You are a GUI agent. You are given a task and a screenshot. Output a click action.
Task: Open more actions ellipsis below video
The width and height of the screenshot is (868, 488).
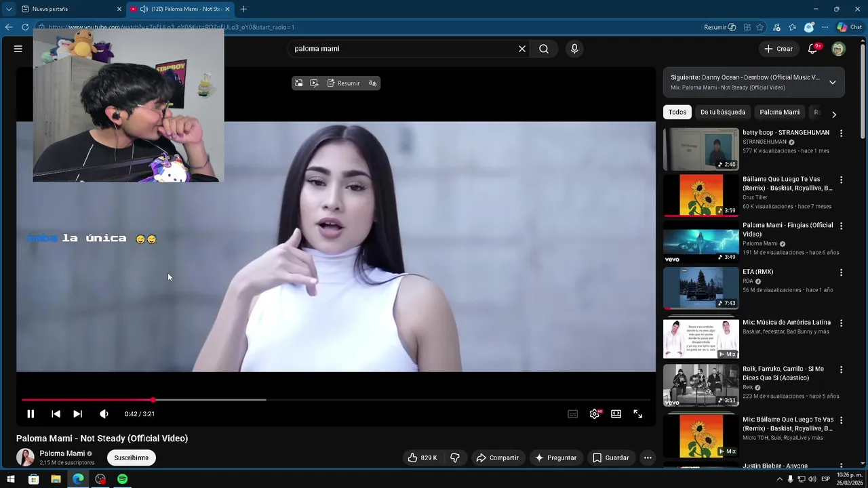(648, 458)
